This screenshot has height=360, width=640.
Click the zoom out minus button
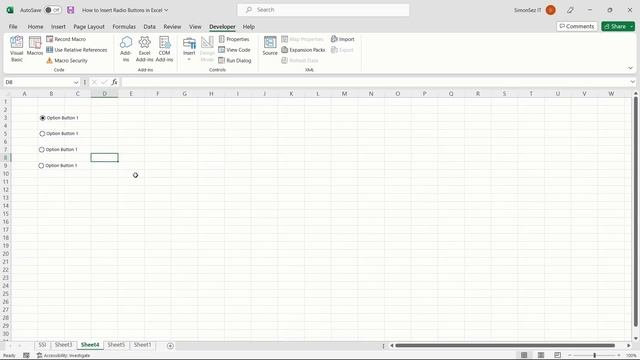pyautogui.click(x=570, y=356)
